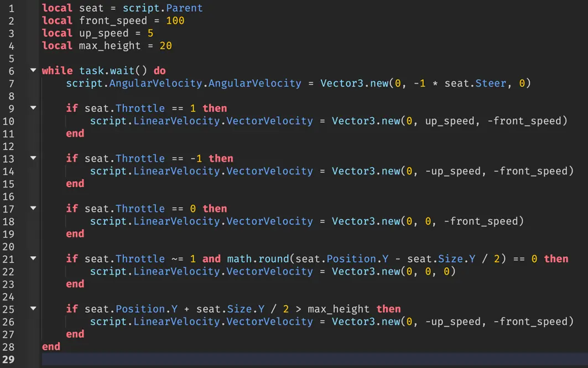
Task: Click 'LinearVelocity' on line 26
Action: [x=176, y=322]
